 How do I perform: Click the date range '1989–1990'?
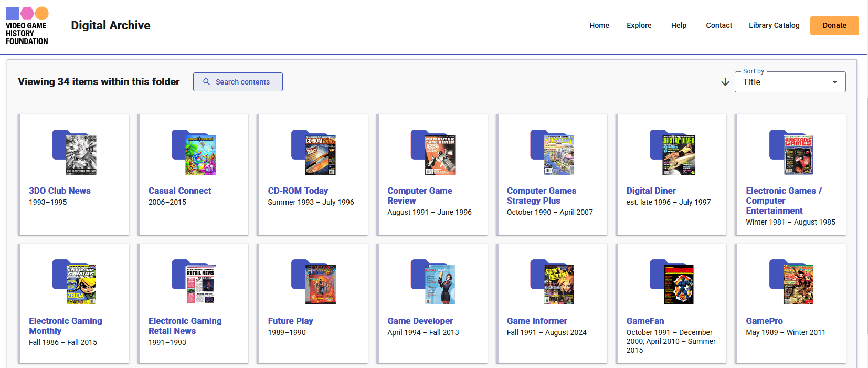[287, 332]
